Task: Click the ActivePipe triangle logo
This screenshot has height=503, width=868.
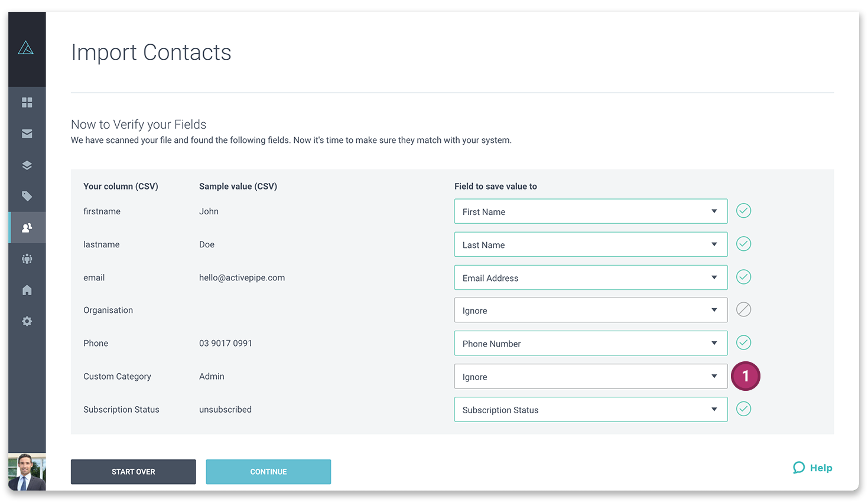Action: click(x=26, y=48)
